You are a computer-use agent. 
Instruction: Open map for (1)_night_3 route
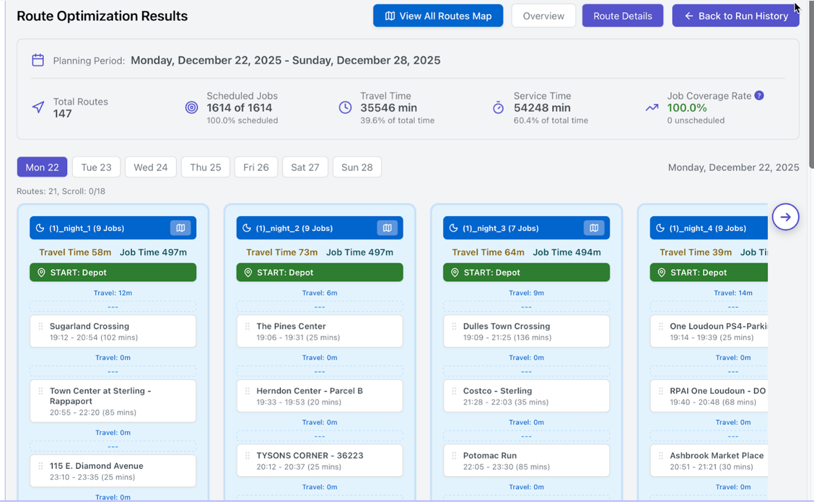tap(594, 228)
